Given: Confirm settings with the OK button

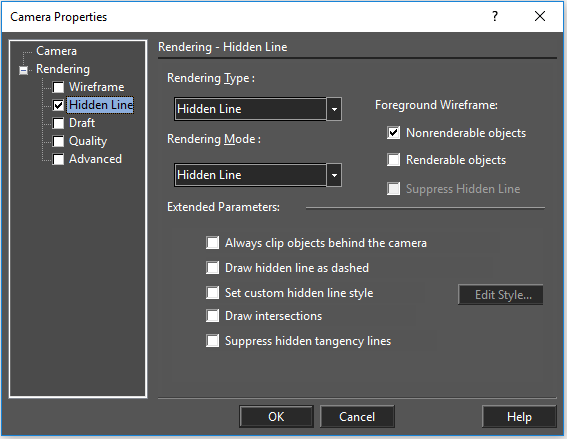Looking at the screenshot, I should click(276, 417).
